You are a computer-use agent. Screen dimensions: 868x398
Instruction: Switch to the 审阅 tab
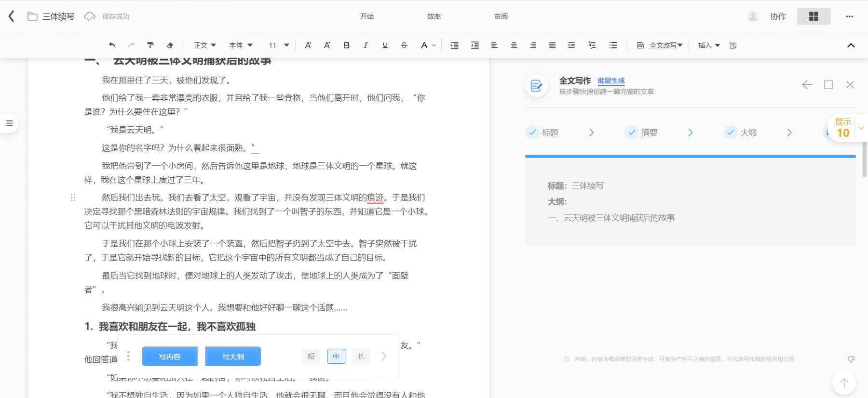click(501, 16)
